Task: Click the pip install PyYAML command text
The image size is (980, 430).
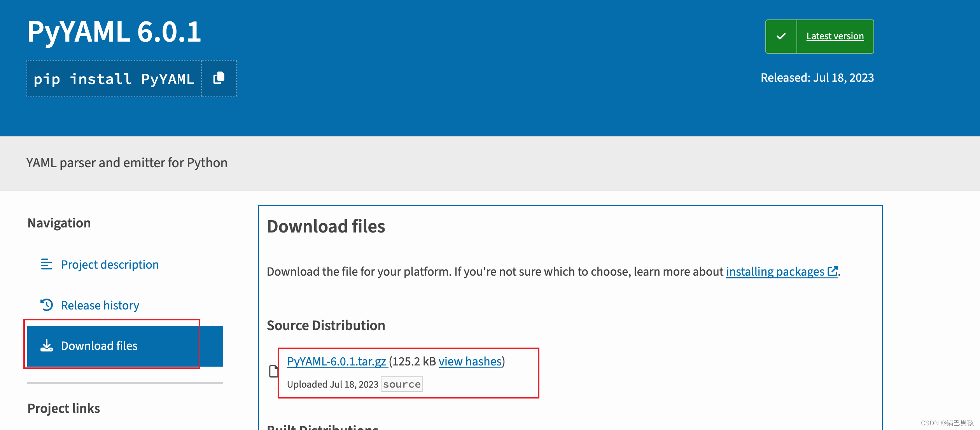Action: (x=114, y=79)
